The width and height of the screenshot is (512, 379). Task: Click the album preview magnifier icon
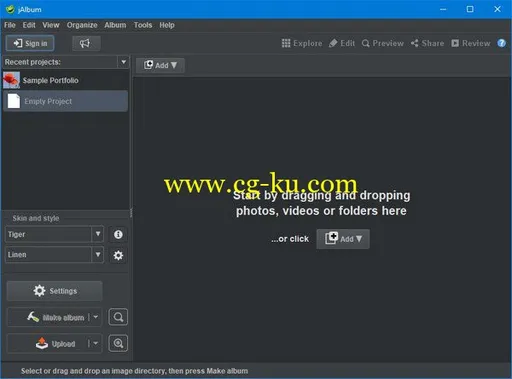point(118,317)
